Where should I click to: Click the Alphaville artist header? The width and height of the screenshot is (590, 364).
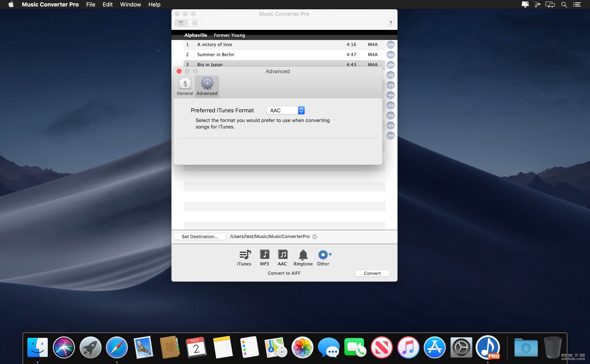coord(196,35)
